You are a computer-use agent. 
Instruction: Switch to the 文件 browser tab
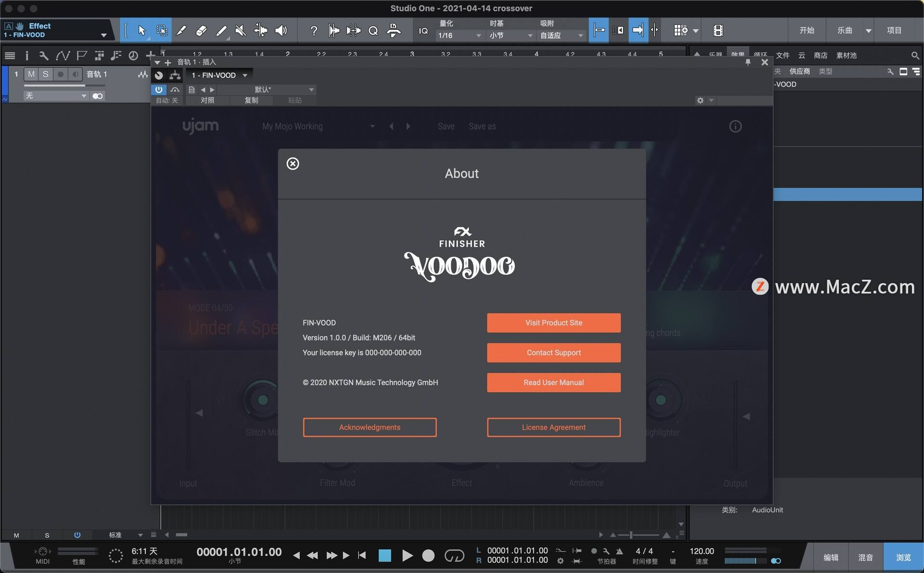783,55
